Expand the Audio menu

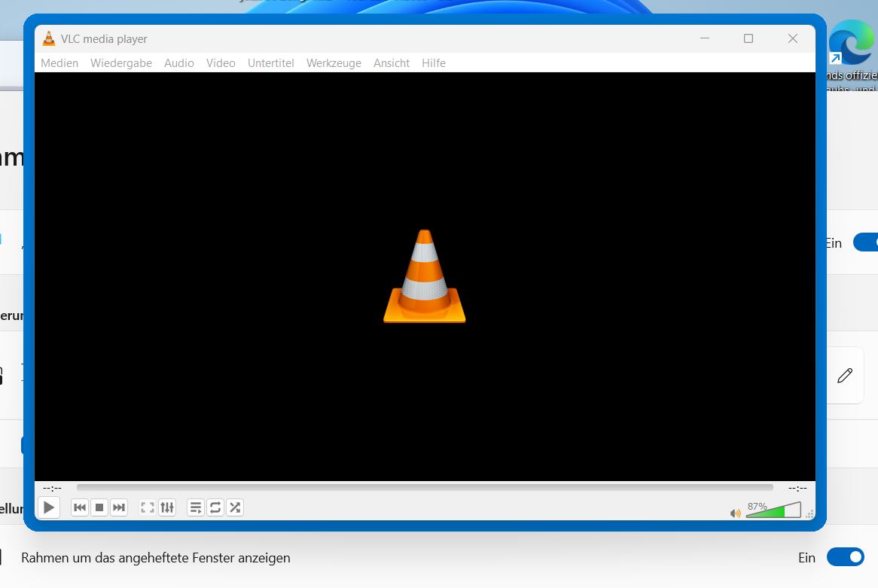pyautogui.click(x=179, y=63)
